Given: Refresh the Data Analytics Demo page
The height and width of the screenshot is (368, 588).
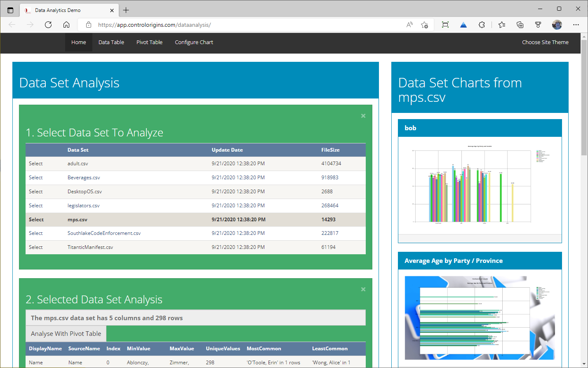Looking at the screenshot, I should pos(48,25).
